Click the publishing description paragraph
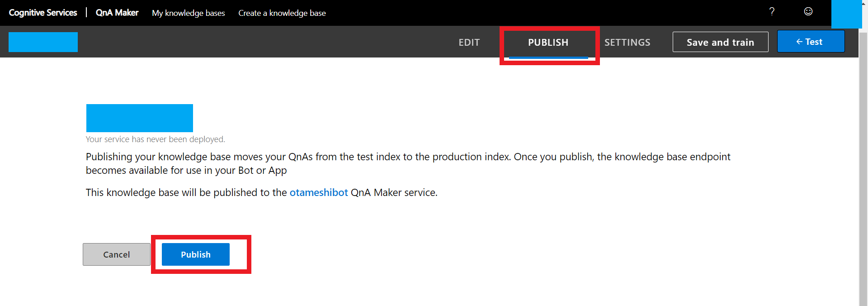868x306 pixels. [x=408, y=163]
